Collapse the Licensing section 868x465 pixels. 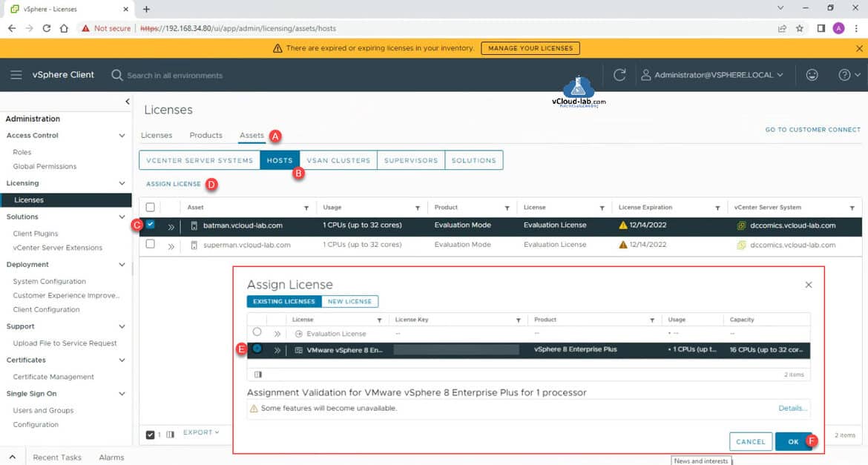(x=122, y=183)
